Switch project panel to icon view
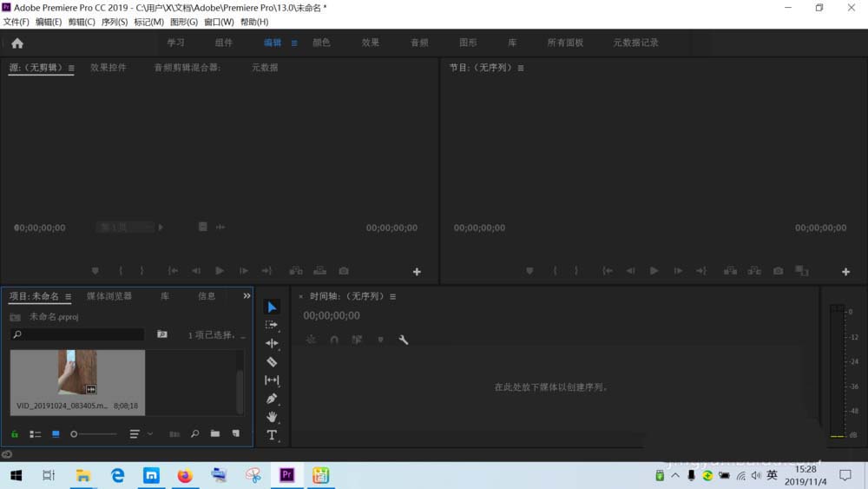 click(56, 433)
